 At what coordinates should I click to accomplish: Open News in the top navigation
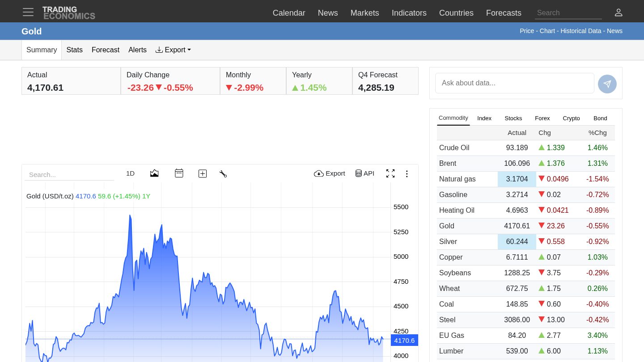(x=328, y=13)
